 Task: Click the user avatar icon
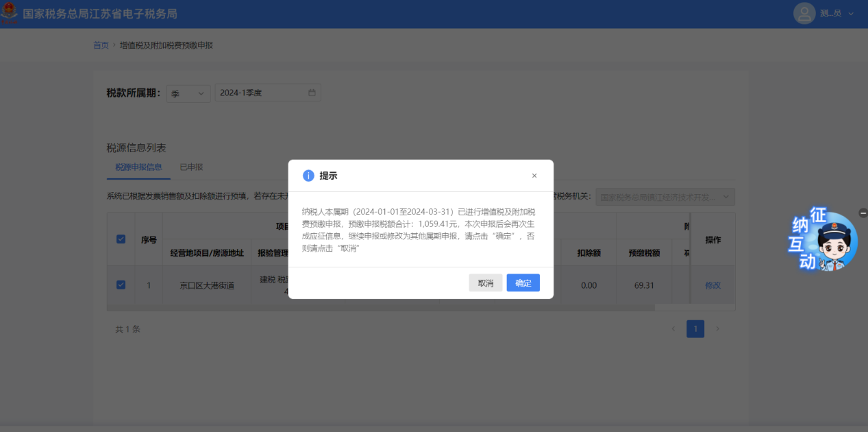pyautogui.click(x=804, y=13)
